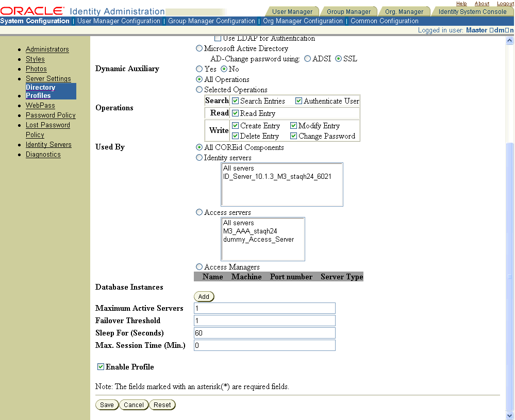Open Identity System Console tab

(472, 11)
